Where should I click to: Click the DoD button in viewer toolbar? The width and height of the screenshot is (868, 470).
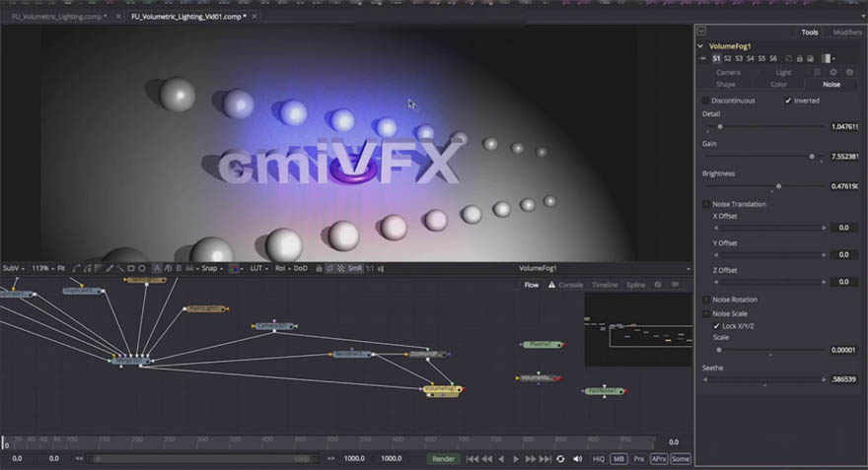tap(301, 268)
